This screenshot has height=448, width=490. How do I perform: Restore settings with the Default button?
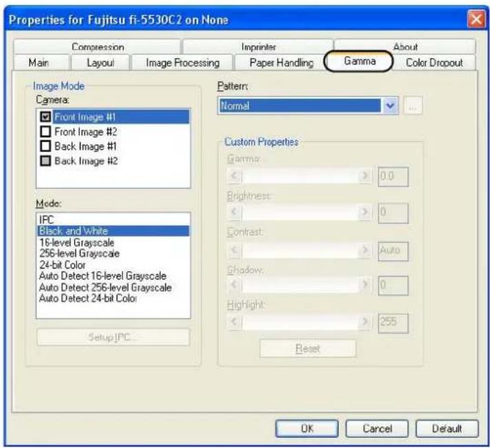tap(447, 428)
